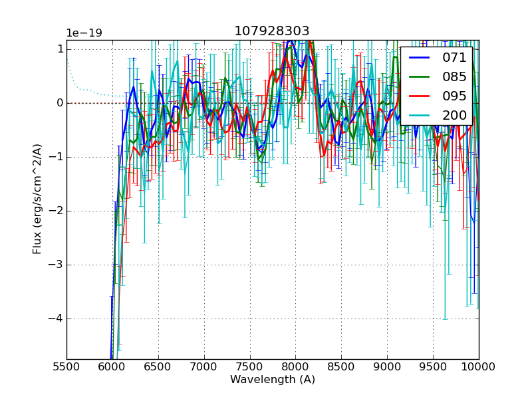Click the −2 y-axis tick label
The height and width of the screenshot is (399, 532).
55,211
